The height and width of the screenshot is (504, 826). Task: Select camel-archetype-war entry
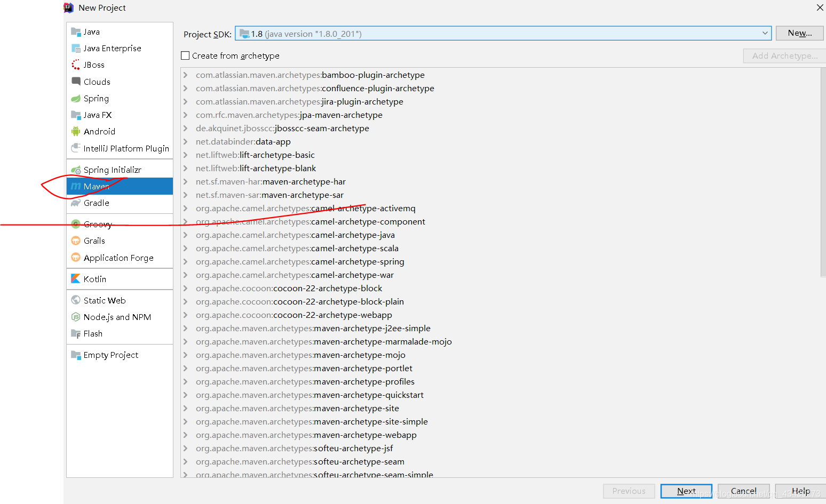[295, 275]
